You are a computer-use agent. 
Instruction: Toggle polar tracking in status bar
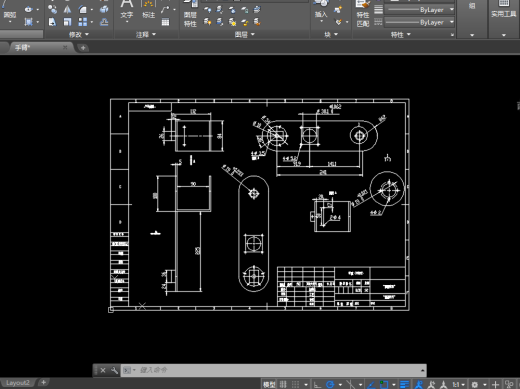330,384
